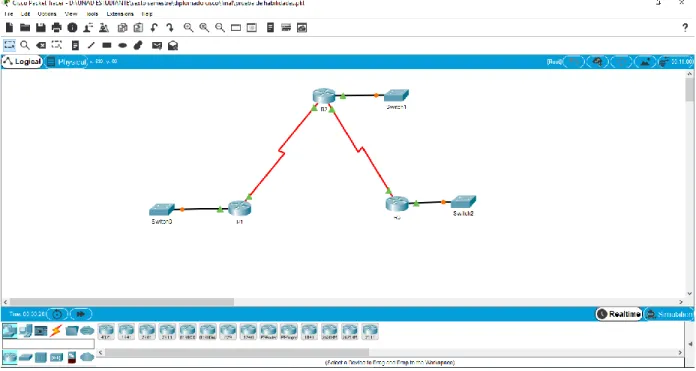Select the Switches subcategory
696x371 pixels.
pos(25,357)
